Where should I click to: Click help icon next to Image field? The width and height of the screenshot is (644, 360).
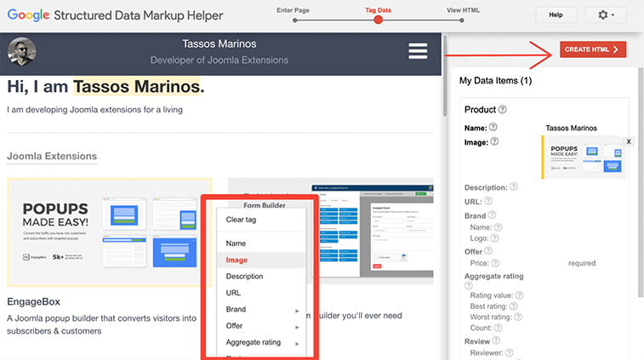pyautogui.click(x=494, y=141)
